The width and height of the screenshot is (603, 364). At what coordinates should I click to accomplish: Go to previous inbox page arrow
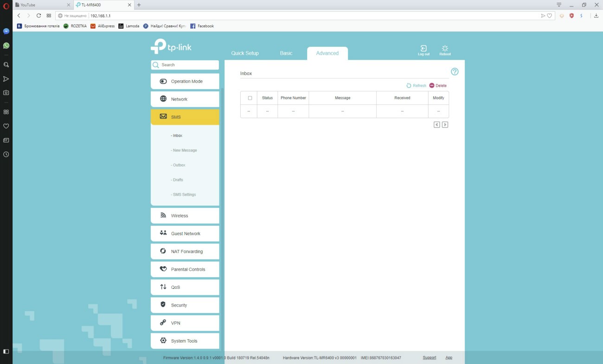pyautogui.click(x=436, y=125)
